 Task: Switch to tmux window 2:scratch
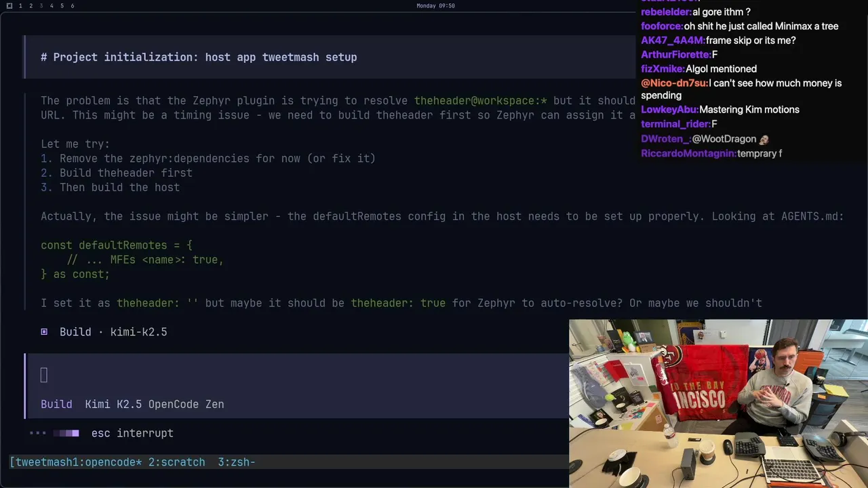point(176,462)
